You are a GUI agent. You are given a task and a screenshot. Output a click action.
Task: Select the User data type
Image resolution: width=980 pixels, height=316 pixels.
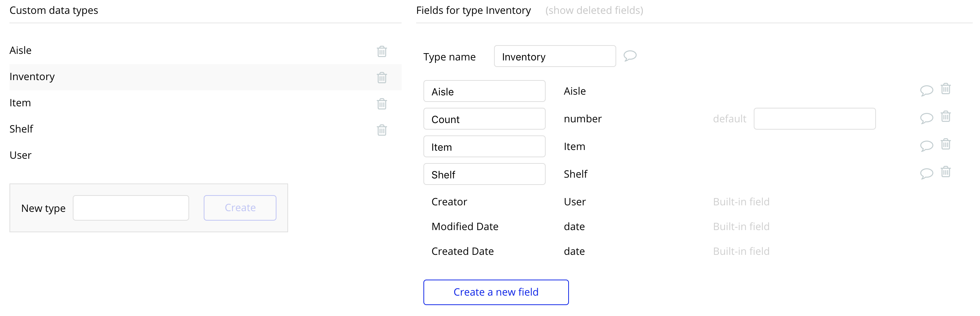pos(20,155)
